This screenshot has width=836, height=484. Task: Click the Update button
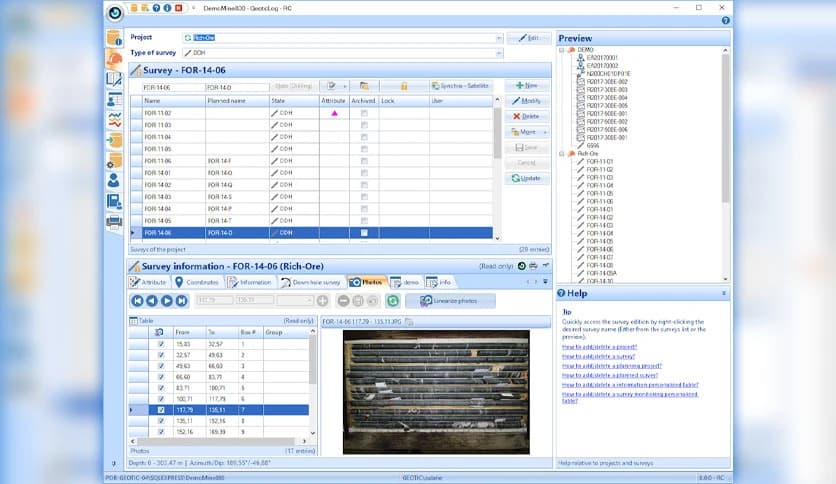point(526,178)
